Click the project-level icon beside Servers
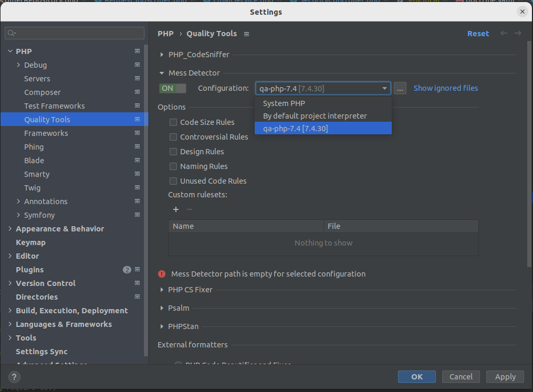Image resolution: width=533 pixels, height=392 pixels. click(x=138, y=78)
